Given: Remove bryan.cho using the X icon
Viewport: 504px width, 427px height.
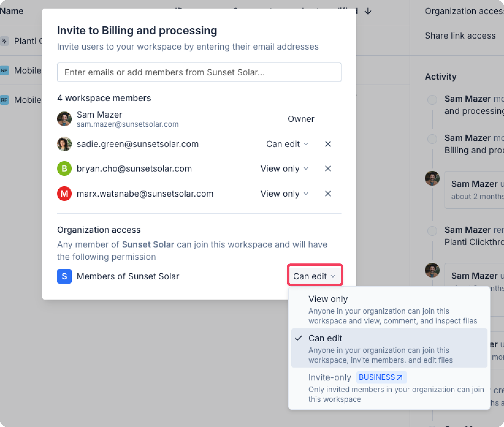Looking at the screenshot, I should 328,168.
